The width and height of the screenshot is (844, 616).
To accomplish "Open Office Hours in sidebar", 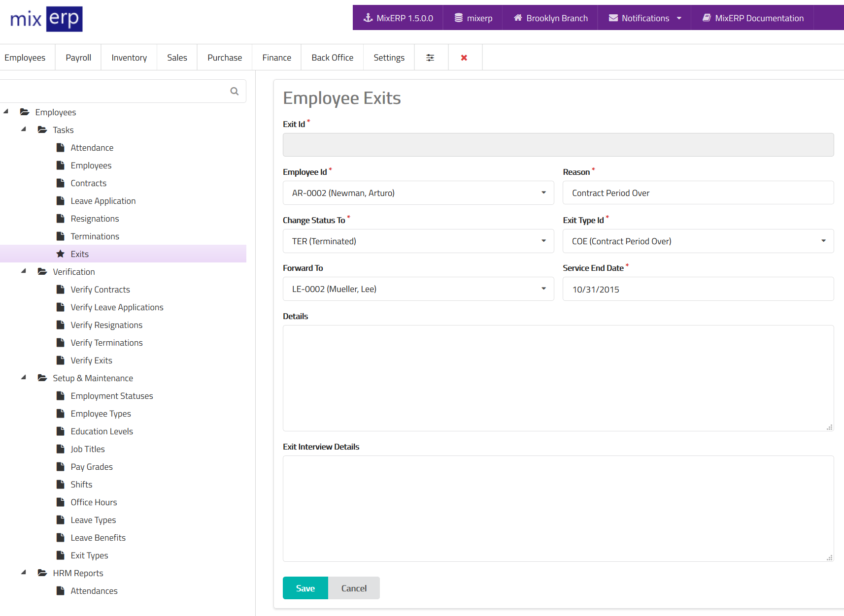I will point(94,502).
